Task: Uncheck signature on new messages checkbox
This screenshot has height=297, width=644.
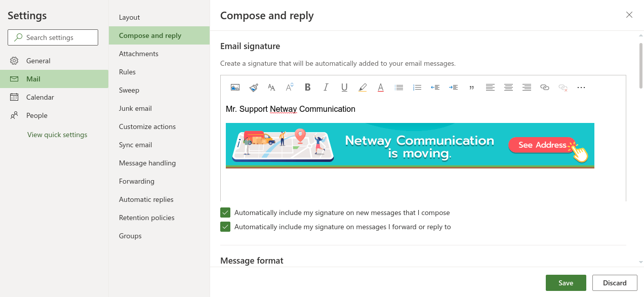Action: click(225, 213)
